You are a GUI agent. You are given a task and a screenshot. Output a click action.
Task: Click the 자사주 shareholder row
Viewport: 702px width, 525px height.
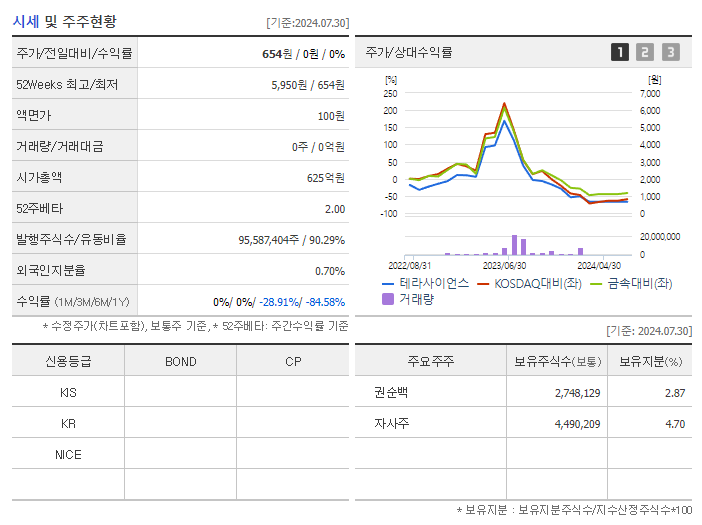(x=523, y=423)
